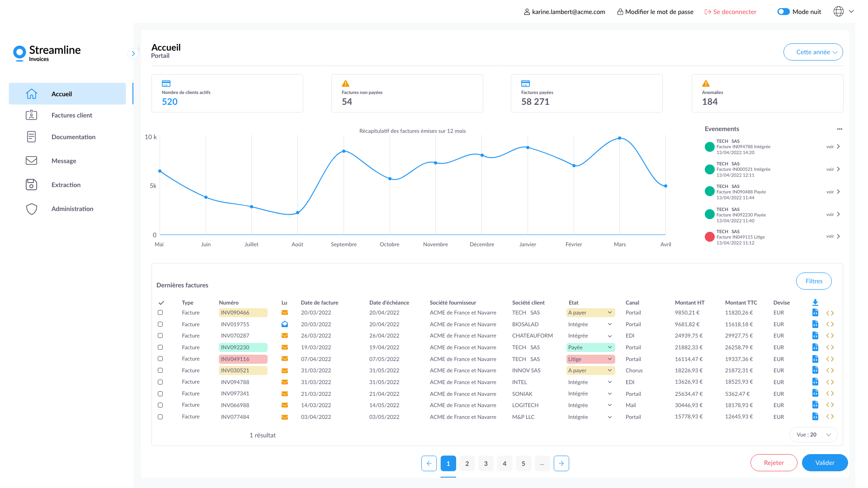This screenshot has width=868, height=488.
Task: Click unread envelope icon for INV070287
Action: [285, 336]
